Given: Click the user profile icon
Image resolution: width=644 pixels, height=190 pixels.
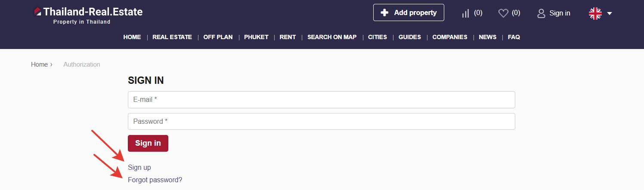Looking at the screenshot, I should [541, 13].
